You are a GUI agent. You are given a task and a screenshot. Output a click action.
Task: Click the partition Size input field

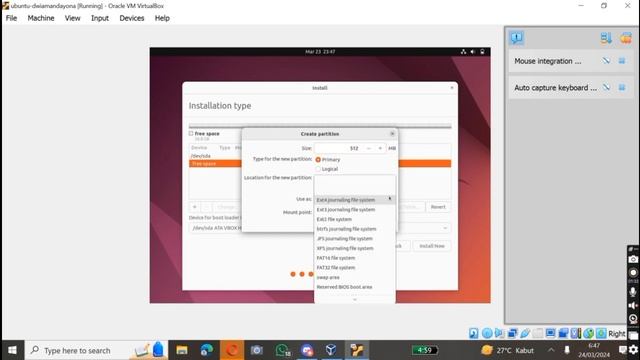(x=338, y=148)
